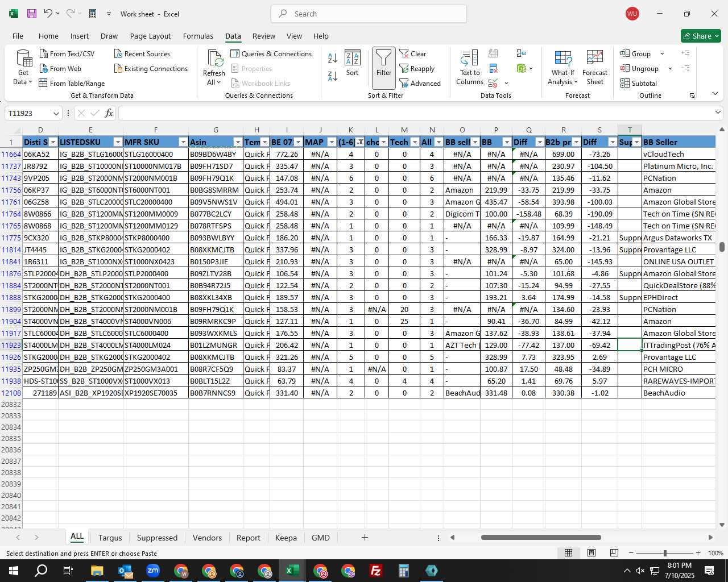Click Text to Columns
The image size is (728, 582).
469,67
